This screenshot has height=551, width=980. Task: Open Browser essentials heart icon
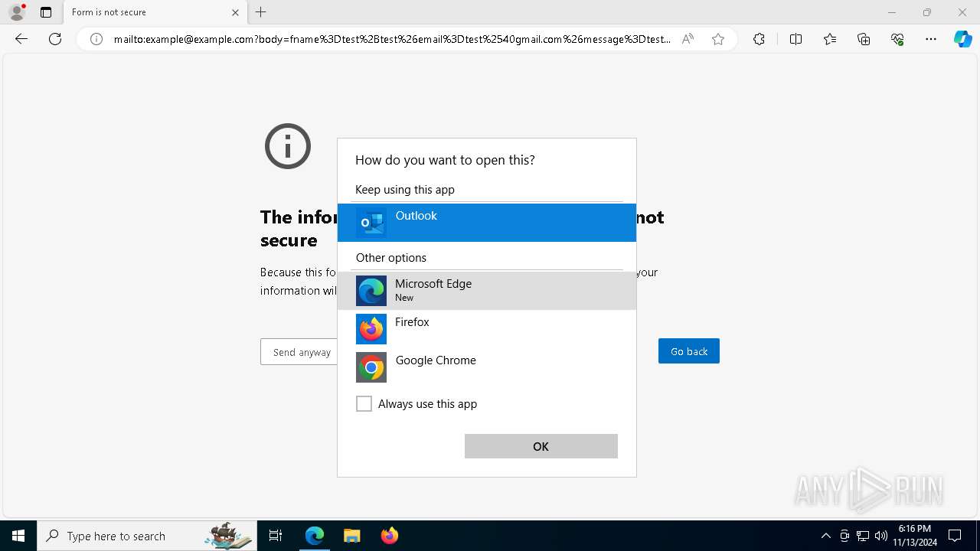pyautogui.click(x=897, y=39)
